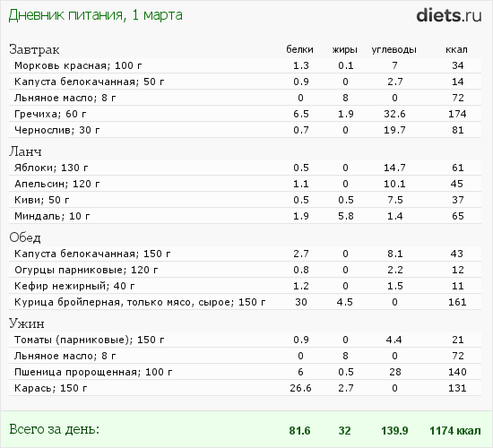Select the title 'Дневник питания, 1 марта'
Viewport: 493px width, 448px height.
tap(95, 15)
